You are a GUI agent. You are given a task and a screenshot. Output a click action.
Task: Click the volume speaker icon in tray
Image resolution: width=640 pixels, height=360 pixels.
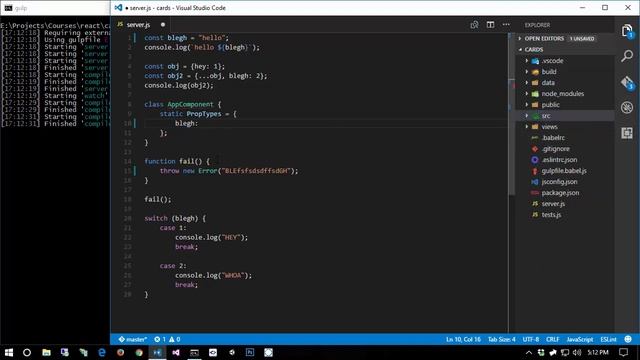tap(577, 353)
